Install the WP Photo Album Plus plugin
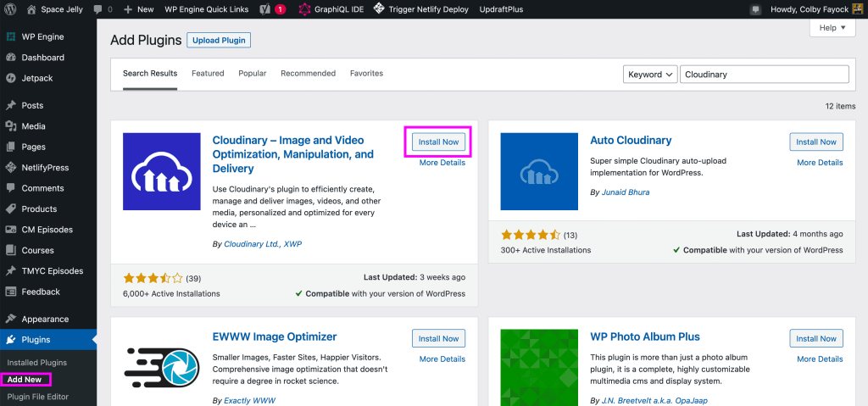 pos(816,338)
